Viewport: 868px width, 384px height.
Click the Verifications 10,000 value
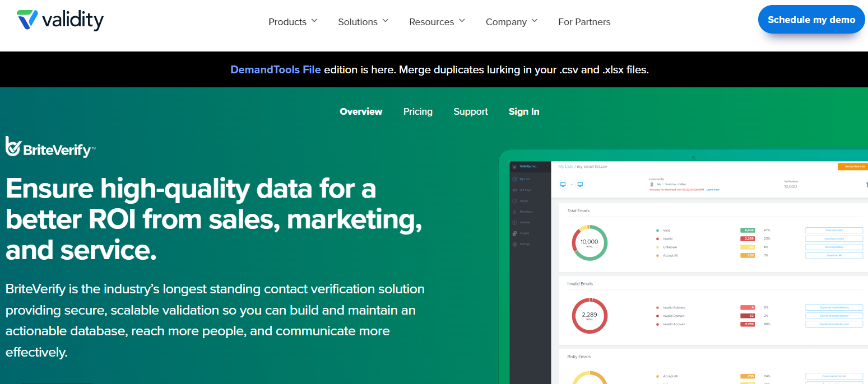[x=790, y=186]
